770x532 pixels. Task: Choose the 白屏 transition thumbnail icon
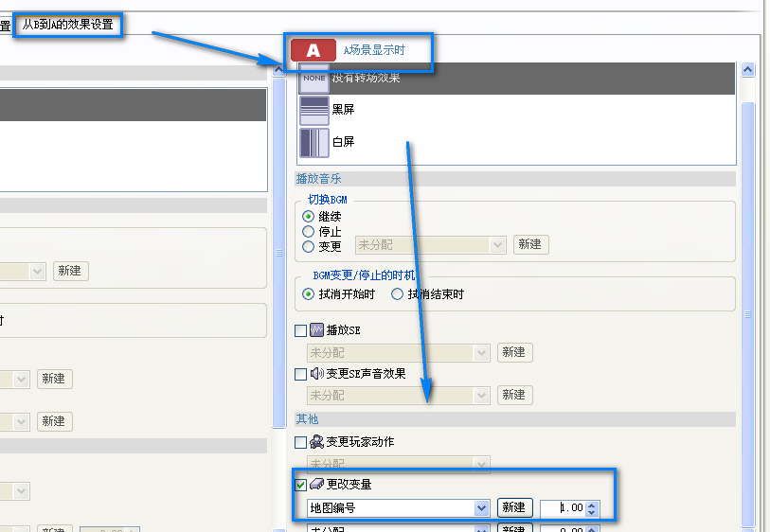314,143
